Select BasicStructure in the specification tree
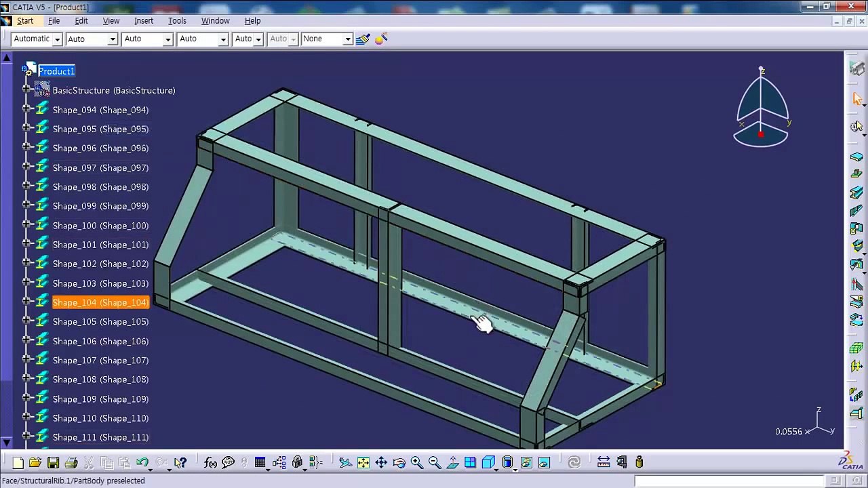This screenshot has height=488, width=868. pos(113,90)
